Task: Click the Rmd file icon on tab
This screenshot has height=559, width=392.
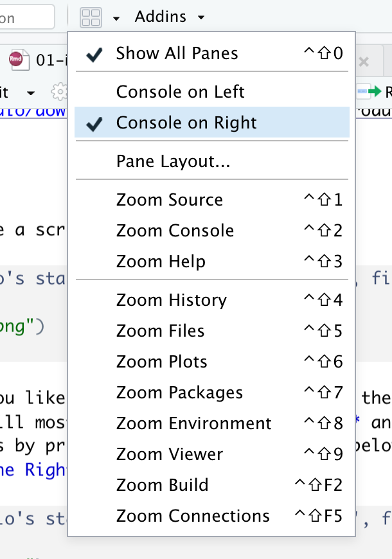Action: [15, 60]
